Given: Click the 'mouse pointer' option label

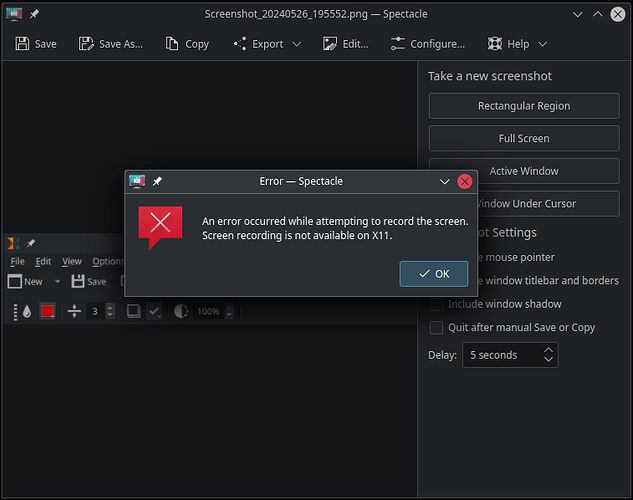Looking at the screenshot, I should pos(520,257).
